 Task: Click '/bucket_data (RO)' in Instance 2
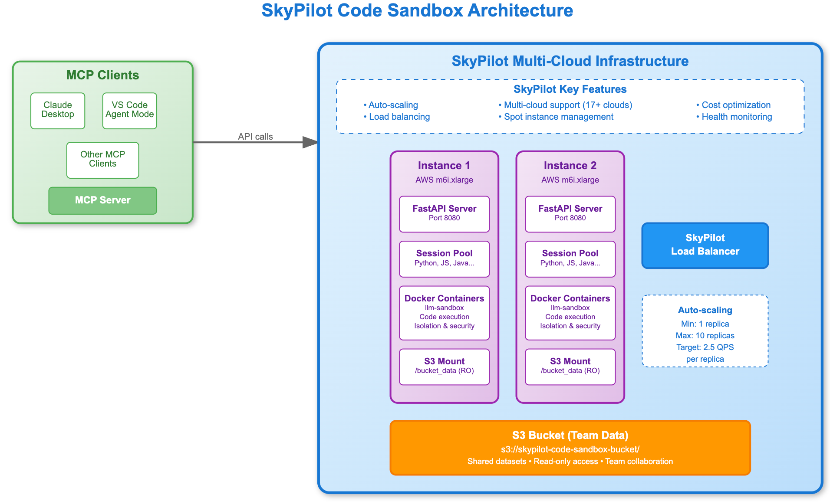570,371
